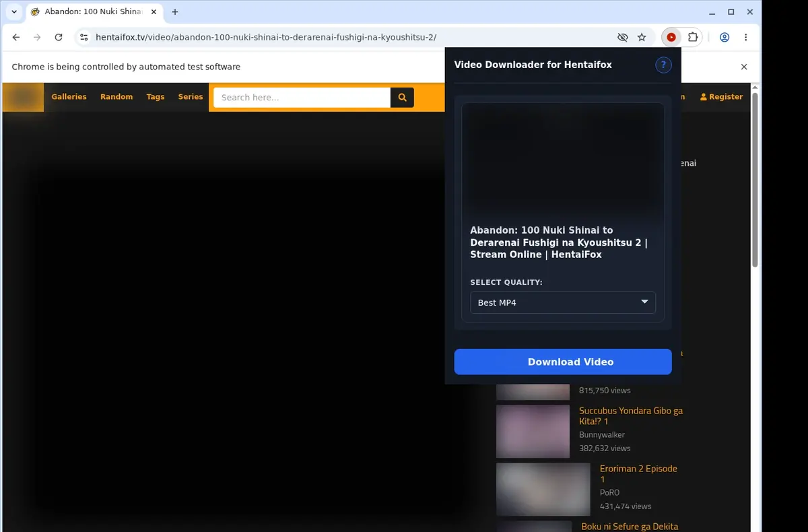Focus the address bar URL

point(266,38)
